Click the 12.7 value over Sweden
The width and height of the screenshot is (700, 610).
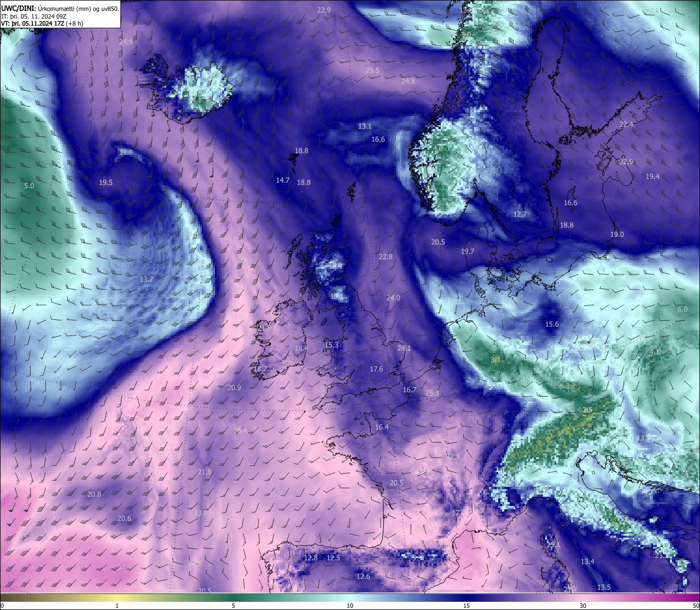[x=520, y=214]
